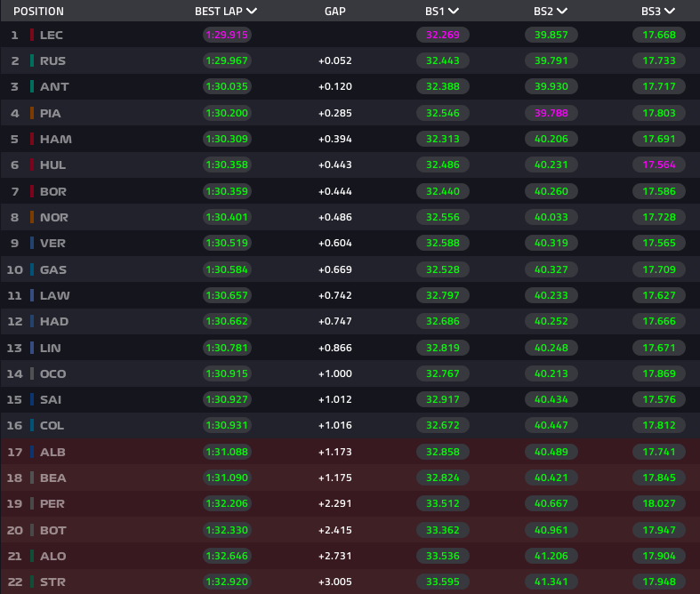Click the POSITION column header
The width and height of the screenshot is (700, 594).
point(38,12)
